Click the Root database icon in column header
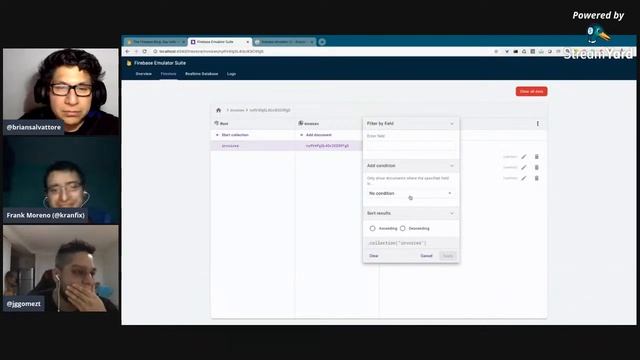 click(x=216, y=123)
